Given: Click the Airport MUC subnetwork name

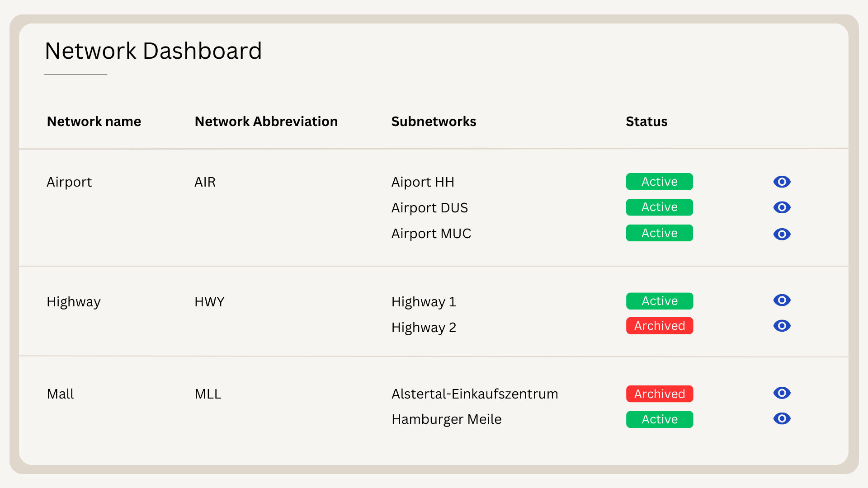Looking at the screenshot, I should (431, 234).
